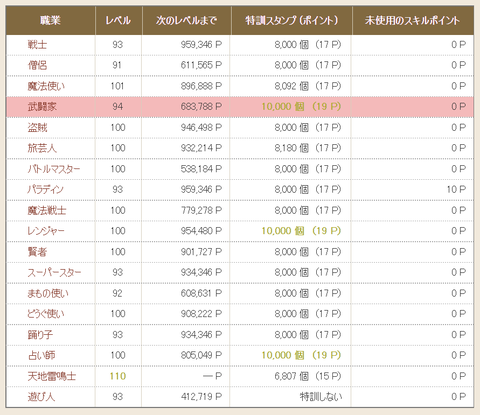Click the 0 P skill points in 遊び人 row
Viewport: 480px width, 415px height.
(x=459, y=397)
